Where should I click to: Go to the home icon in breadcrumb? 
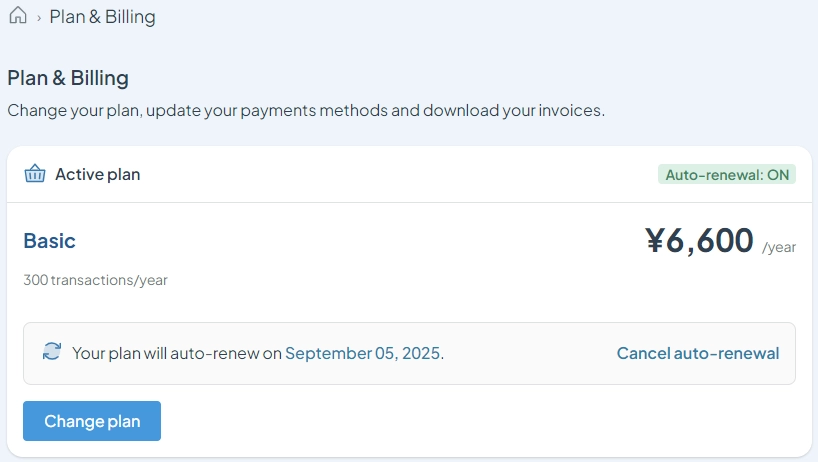click(x=18, y=15)
